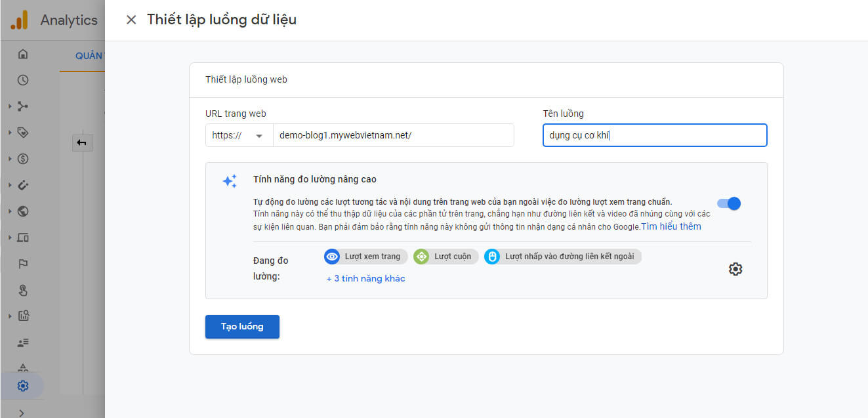Open the flag Conversions icon

[23, 264]
